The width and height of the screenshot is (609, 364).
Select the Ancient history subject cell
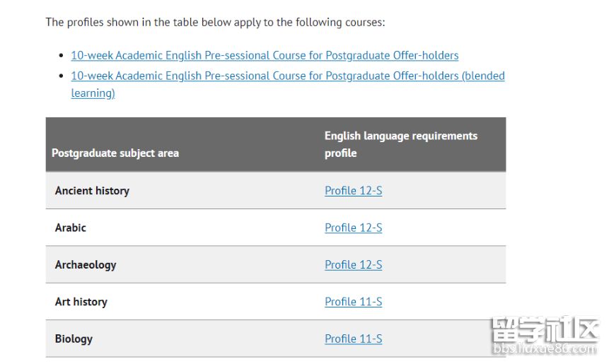click(x=92, y=191)
